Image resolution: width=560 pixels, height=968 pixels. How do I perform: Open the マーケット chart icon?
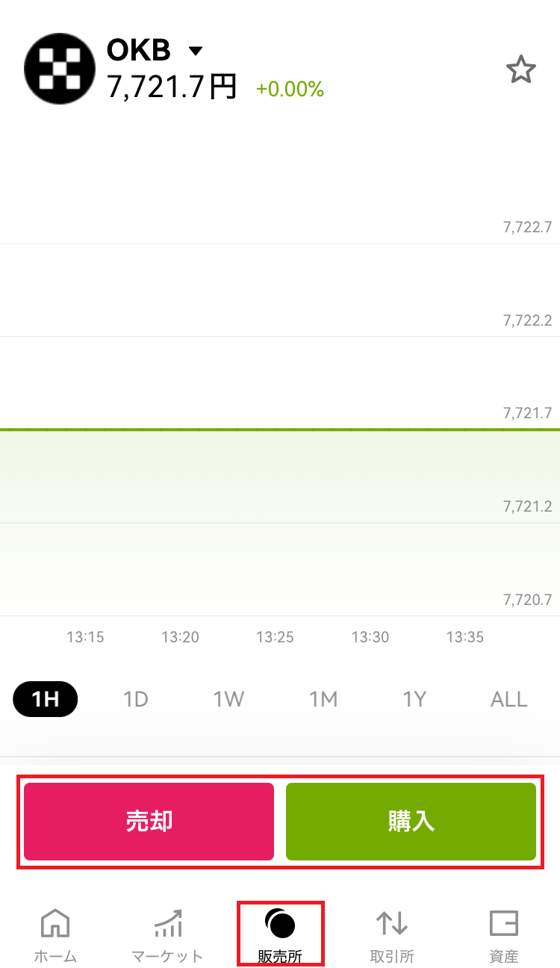click(167, 923)
